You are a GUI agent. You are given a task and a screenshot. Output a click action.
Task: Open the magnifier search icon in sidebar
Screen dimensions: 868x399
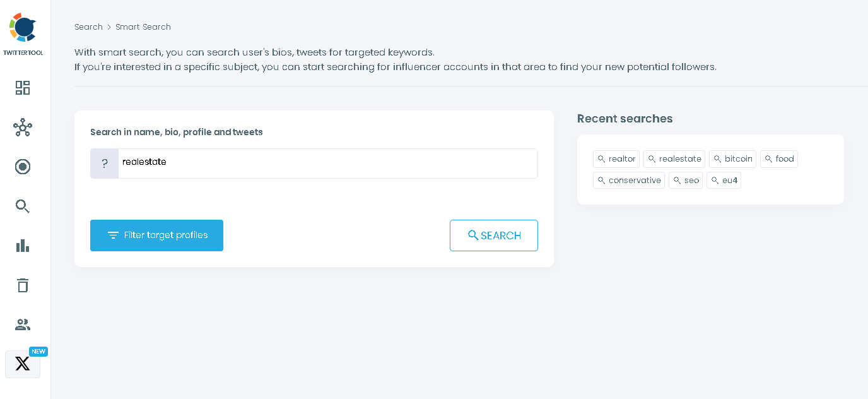[23, 206]
